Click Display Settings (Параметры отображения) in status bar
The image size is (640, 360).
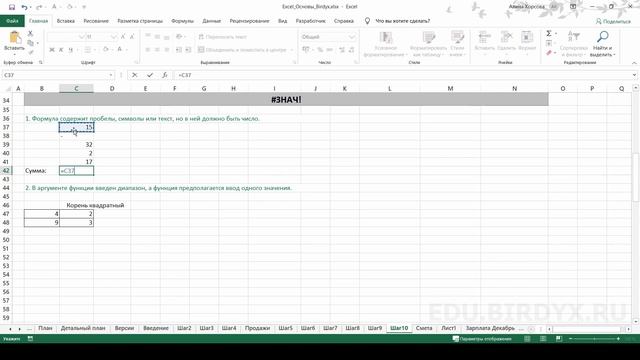click(x=482, y=339)
